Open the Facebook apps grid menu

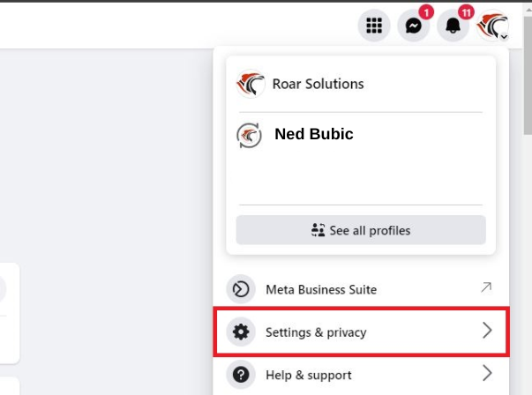click(374, 26)
